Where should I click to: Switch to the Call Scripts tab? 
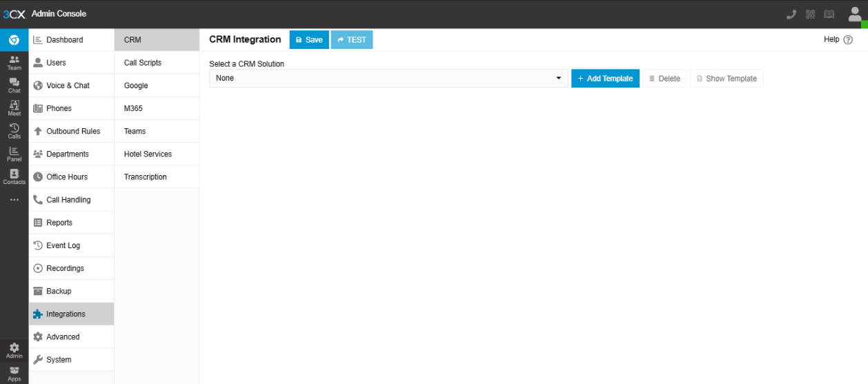(x=143, y=63)
